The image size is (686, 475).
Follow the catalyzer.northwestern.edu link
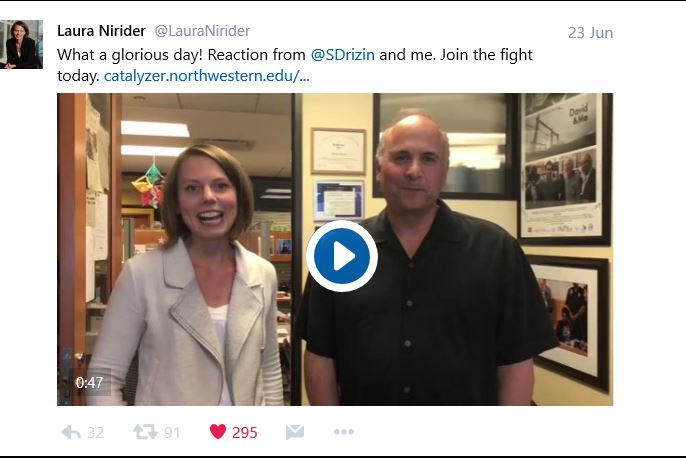point(206,76)
